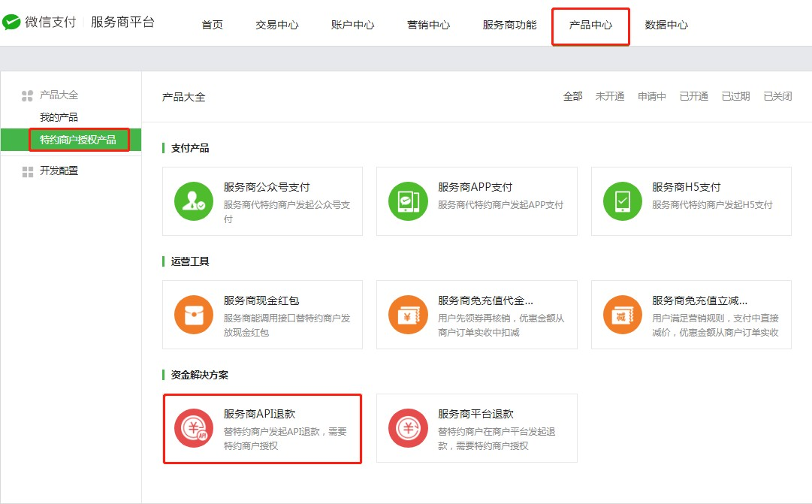Open the 营销中心 navigation tab
The width and height of the screenshot is (812, 504).
click(x=428, y=25)
